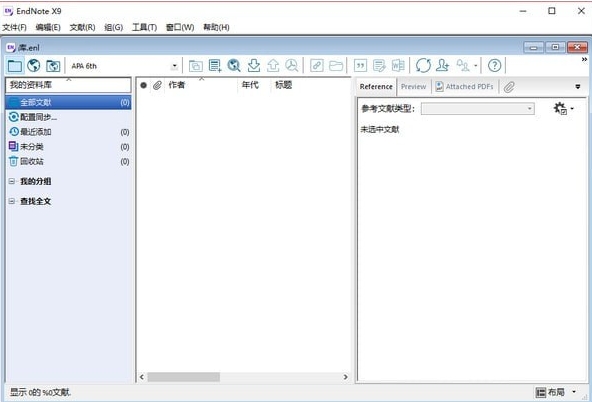Viewport: 592px width, 402px height.
Task: Click the 显示 0的 %0文献 status text
Action: click(40, 393)
